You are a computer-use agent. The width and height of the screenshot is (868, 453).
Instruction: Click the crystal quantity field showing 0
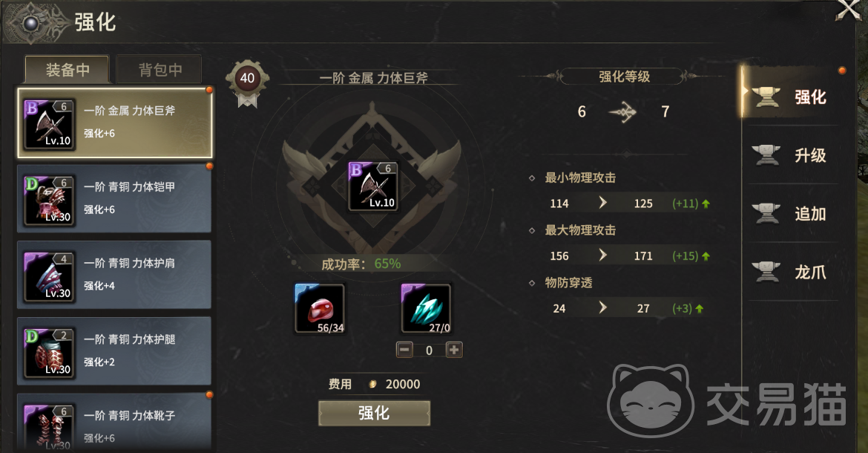point(429,350)
